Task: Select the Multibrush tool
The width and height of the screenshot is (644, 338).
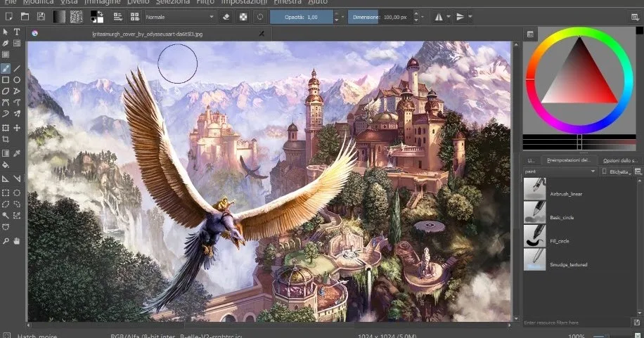Action: point(17,114)
